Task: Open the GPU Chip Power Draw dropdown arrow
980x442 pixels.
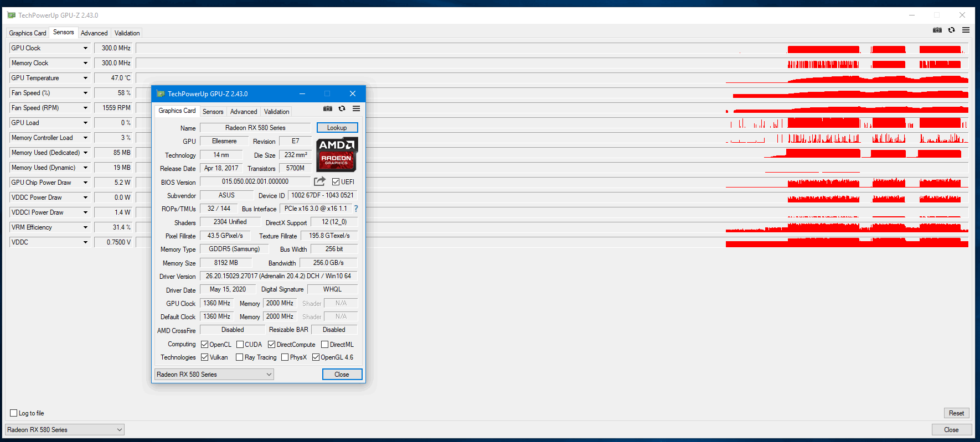Action: pyautogui.click(x=85, y=183)
